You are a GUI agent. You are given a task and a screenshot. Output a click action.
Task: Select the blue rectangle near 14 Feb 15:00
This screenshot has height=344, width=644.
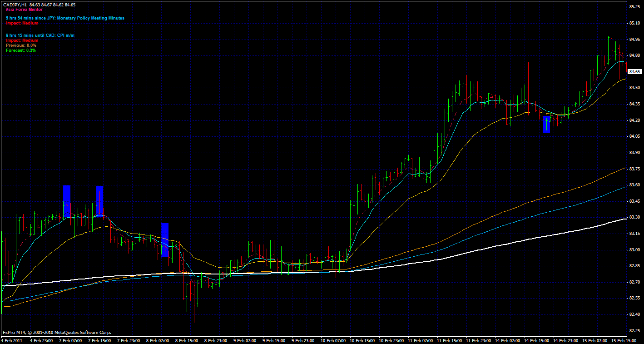pyautogui.click(x=546, y=125)
